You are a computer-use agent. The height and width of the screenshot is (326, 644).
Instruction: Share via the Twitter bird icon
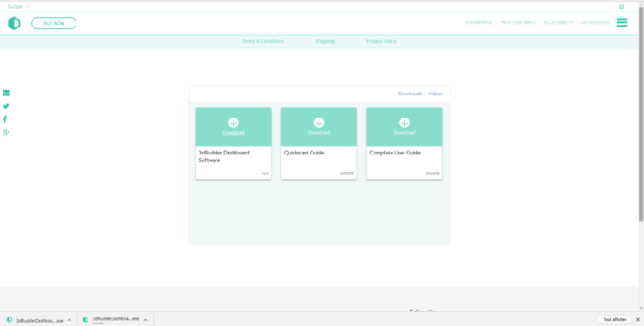point(6,106)
